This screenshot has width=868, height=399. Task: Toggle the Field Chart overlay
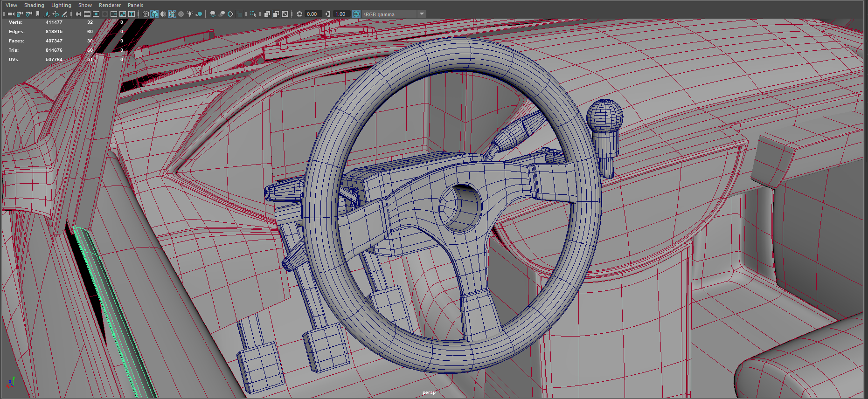point(114,14)
